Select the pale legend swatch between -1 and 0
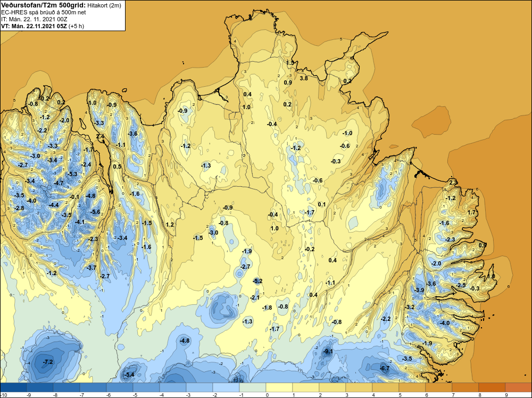Viewport: 532px width, 398px height. [x=252, y=387]
